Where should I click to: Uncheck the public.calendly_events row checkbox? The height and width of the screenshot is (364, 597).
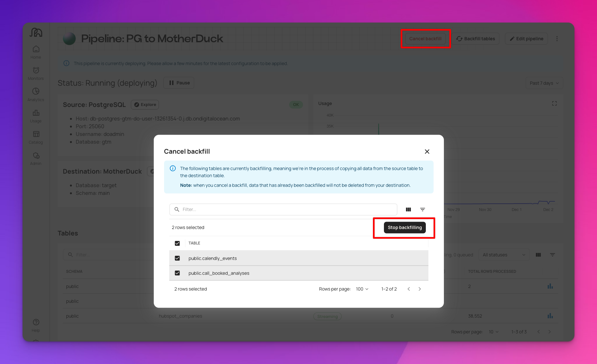pos(177,258)
